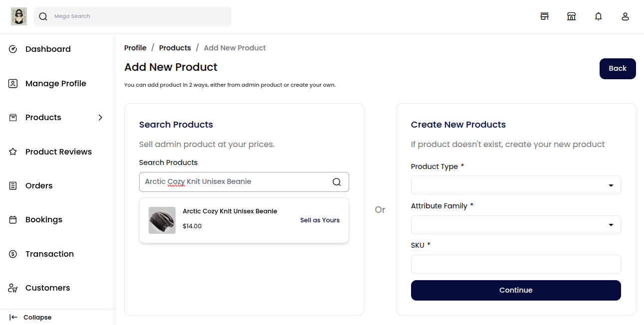View your Orders list
This screenshot has height=325, width=644.
pyautogui.click(x=38, y=185)
